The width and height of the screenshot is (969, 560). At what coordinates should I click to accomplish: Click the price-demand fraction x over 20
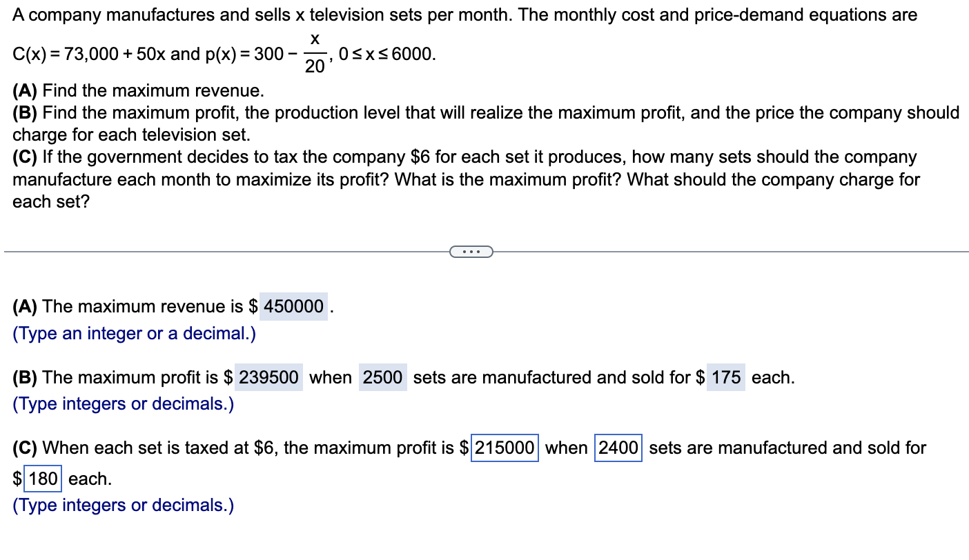[314, 52]
